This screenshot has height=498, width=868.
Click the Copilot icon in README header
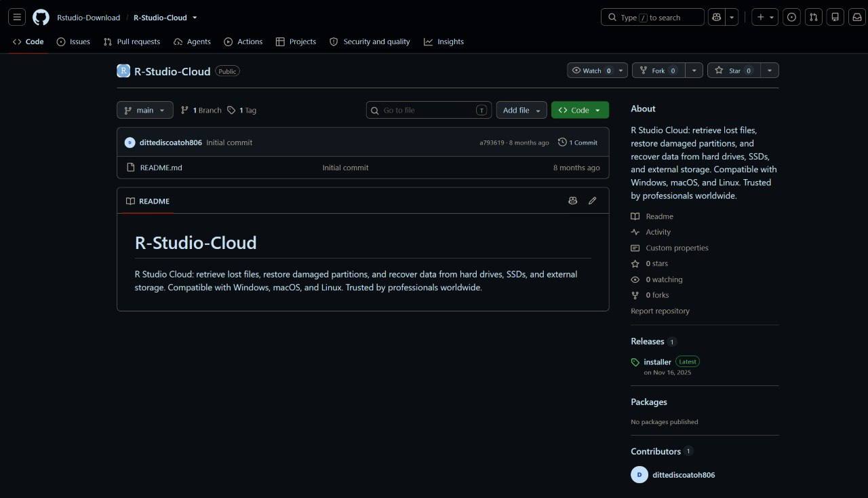point(573,201)
